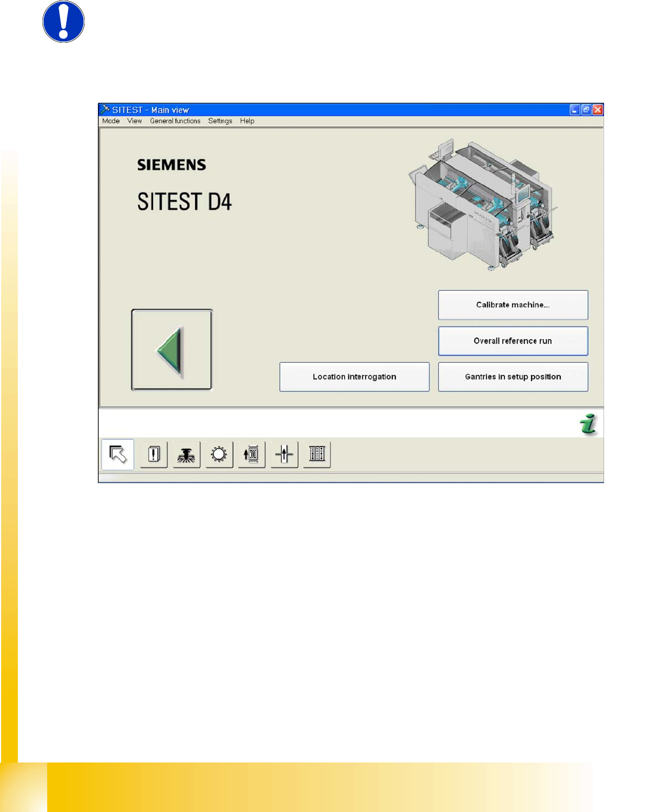Click the sun-shaped lighting icon
This screenshot has height=812, width=653.
pos(219,454)
